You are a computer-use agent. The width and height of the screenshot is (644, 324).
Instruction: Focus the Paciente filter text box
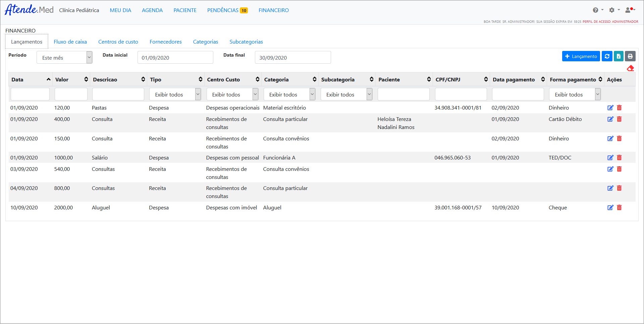(404, 94)
